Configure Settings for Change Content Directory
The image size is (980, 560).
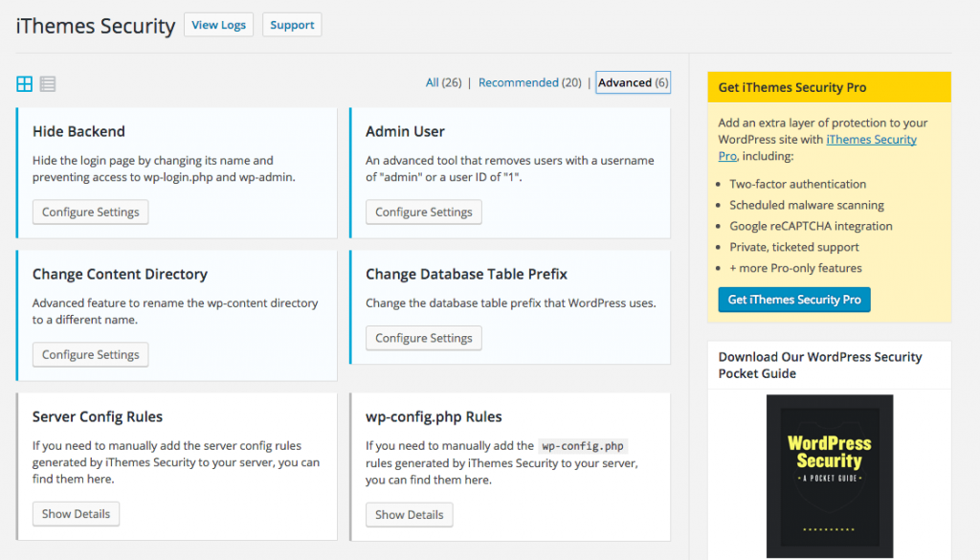91,355
